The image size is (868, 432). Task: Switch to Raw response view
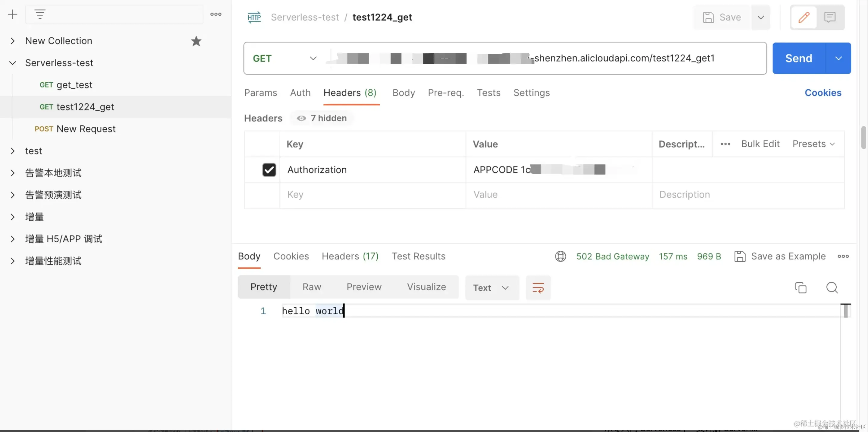pos(312,287)
